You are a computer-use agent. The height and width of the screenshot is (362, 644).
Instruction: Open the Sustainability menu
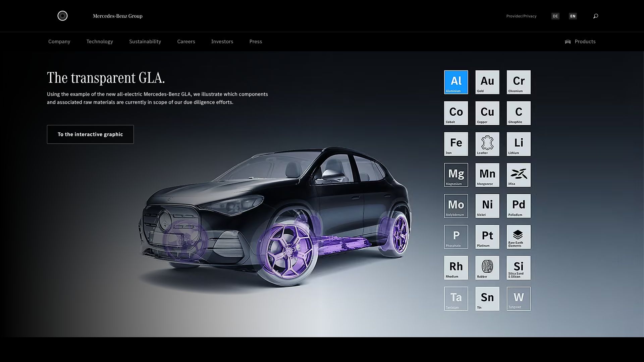(145, 42)
